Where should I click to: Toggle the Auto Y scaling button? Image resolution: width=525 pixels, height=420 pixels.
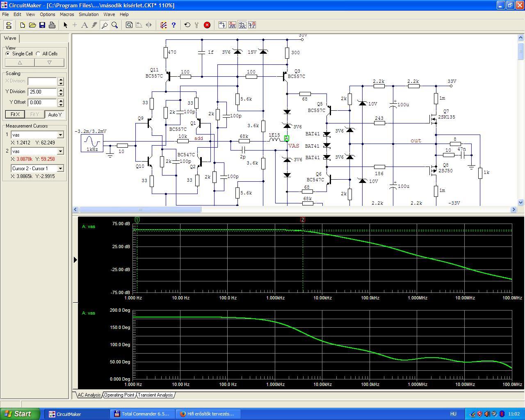coord(55,114)
